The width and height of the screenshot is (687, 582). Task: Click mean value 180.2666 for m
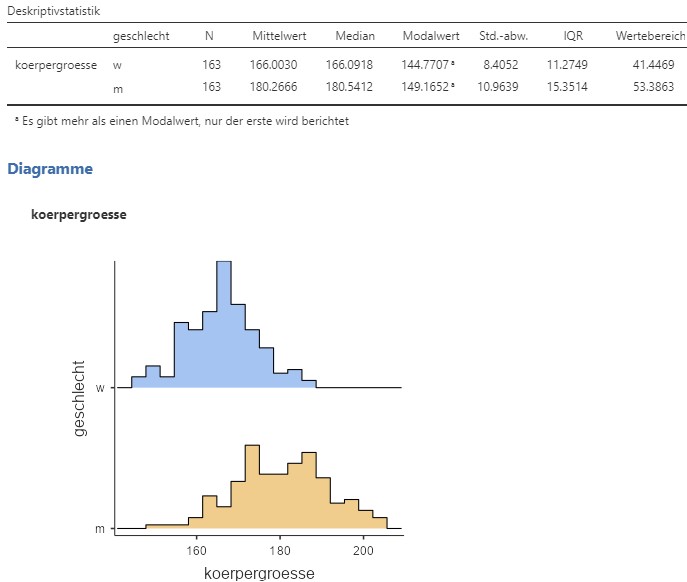[273, 87]
